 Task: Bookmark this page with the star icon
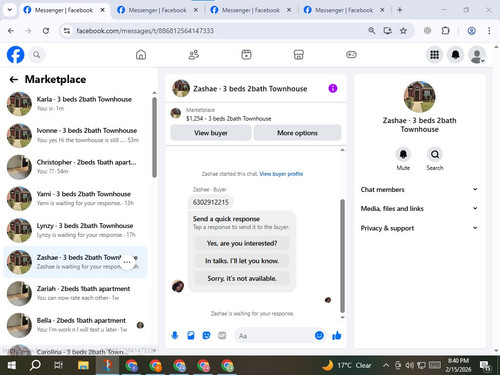(403, 31)
